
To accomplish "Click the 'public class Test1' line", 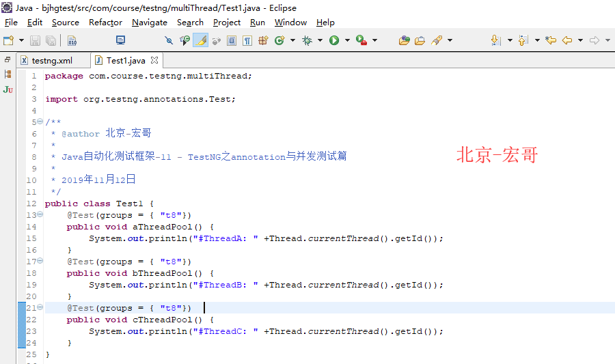I will pos(99,204).
